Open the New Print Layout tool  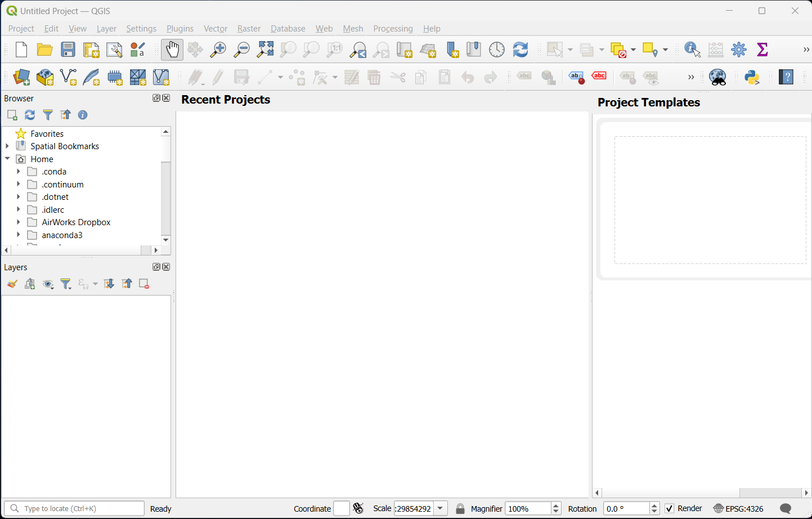point(91,50)
